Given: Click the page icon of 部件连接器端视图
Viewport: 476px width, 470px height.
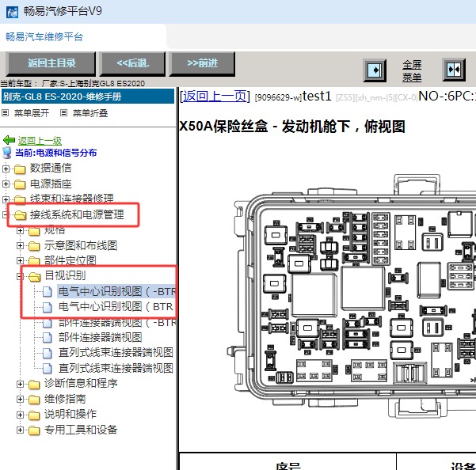Looking at the screenshot, I should (47, 338).
